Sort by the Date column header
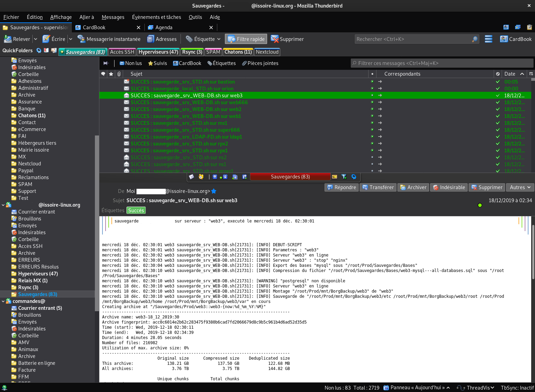This screenshot has width=535, height=392. [514, 74]
